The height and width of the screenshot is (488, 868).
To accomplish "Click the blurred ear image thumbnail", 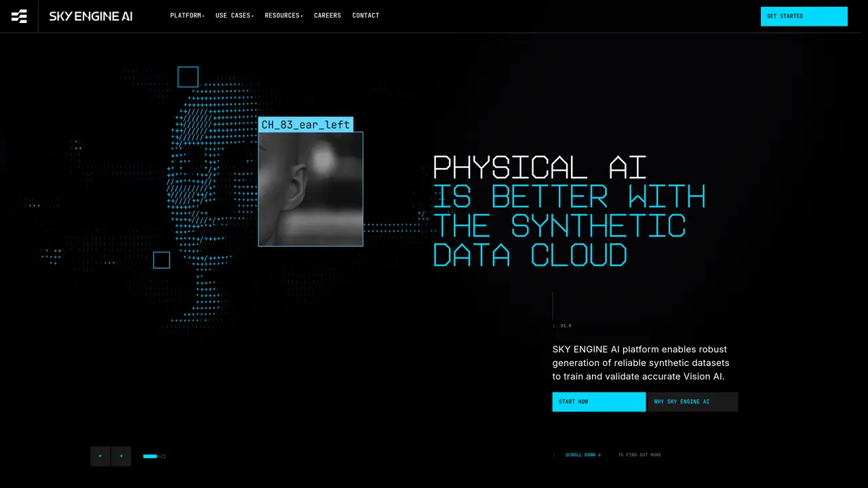I will [x=311, y=189].
